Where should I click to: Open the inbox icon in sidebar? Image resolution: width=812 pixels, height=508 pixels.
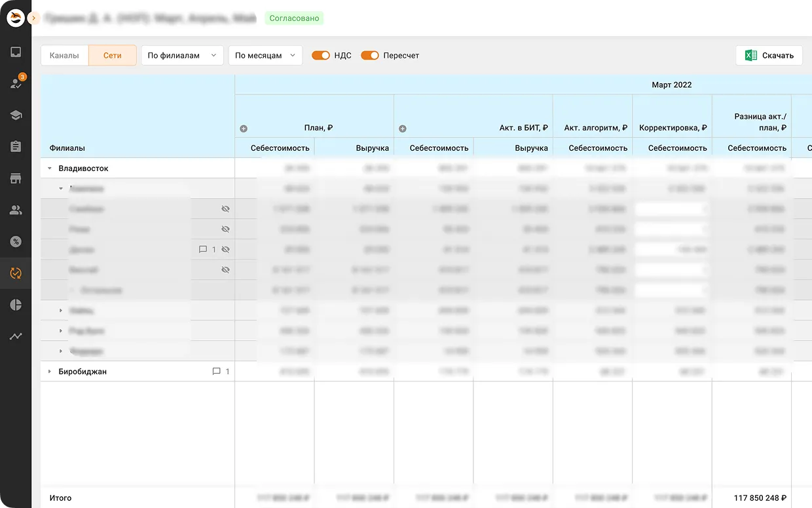pos(16,52)
